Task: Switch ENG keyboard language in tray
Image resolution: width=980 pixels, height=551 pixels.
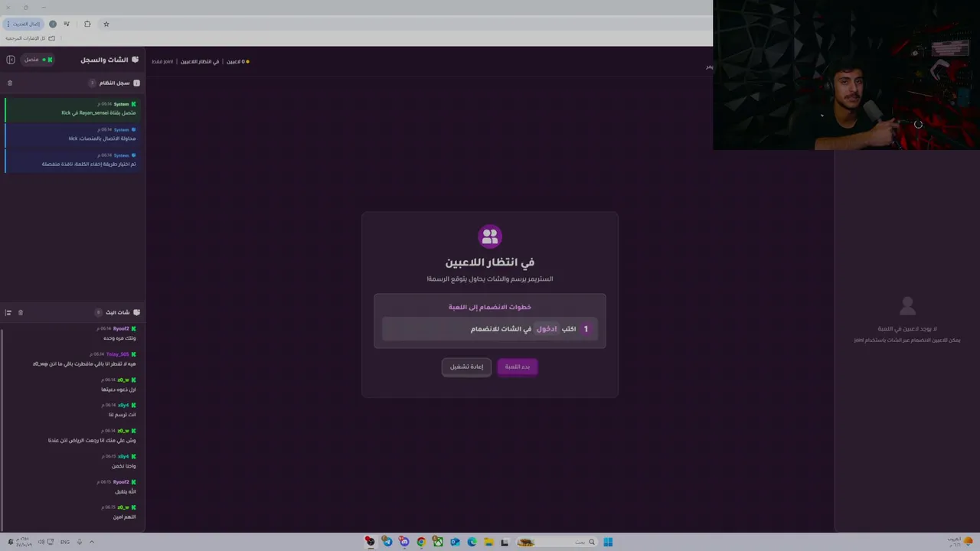Action: [x=65, y=542]
